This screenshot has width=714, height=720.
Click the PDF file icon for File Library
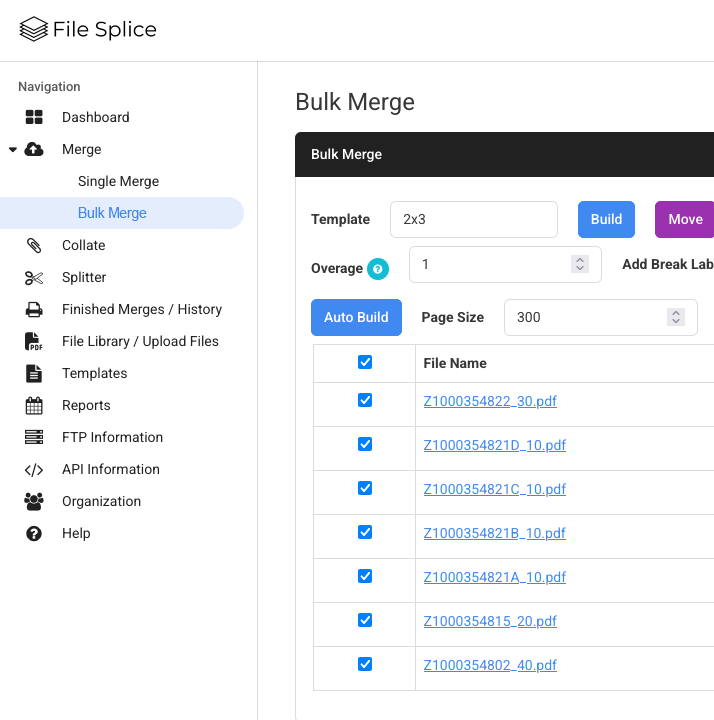click(34, 341)
